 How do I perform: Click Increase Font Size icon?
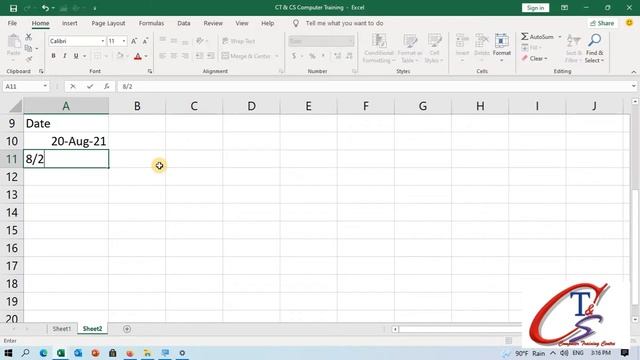click(x=134, y=41)
